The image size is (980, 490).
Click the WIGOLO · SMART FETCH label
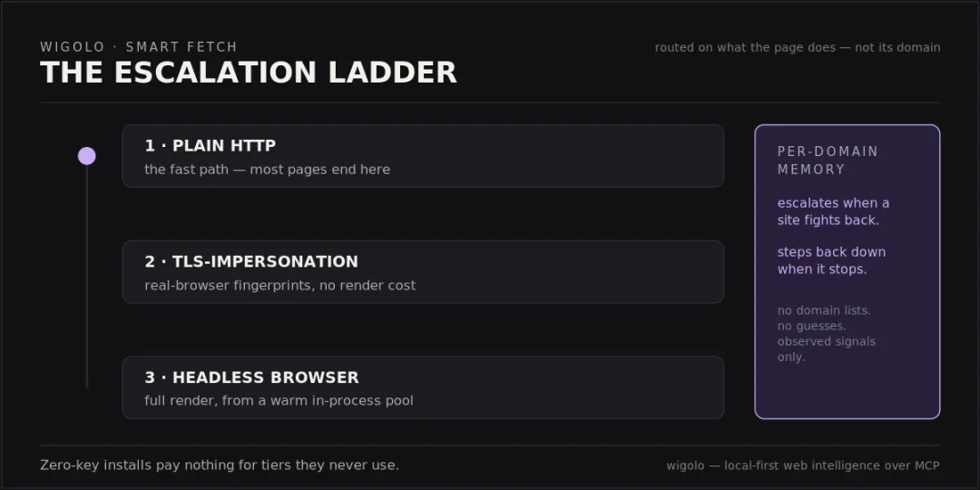(x=139, y=47)
